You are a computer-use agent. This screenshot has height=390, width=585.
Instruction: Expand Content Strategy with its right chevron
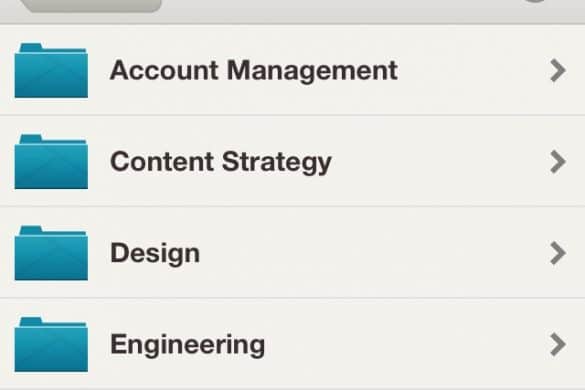pyautogui.click(x=558, y=162)
